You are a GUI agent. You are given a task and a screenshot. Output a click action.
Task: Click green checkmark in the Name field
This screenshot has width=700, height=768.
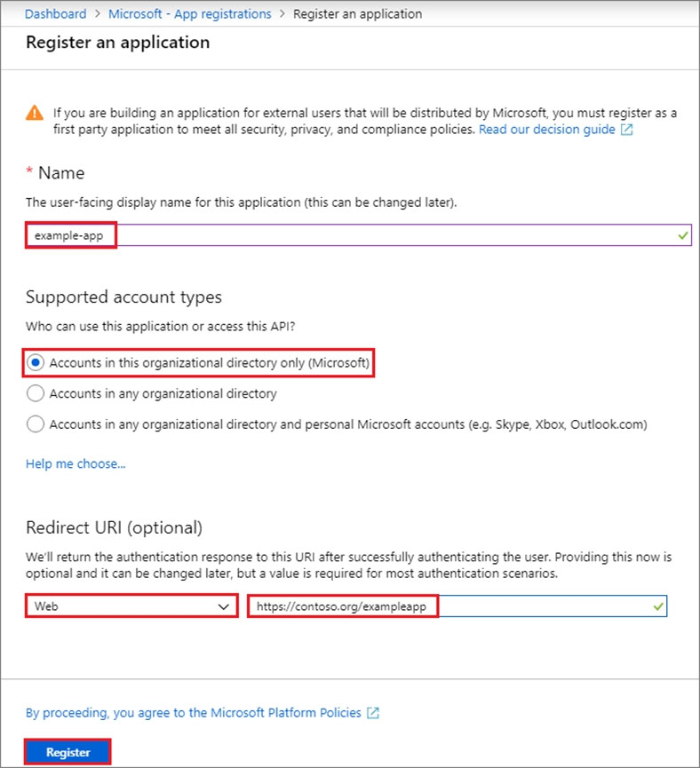681,236
